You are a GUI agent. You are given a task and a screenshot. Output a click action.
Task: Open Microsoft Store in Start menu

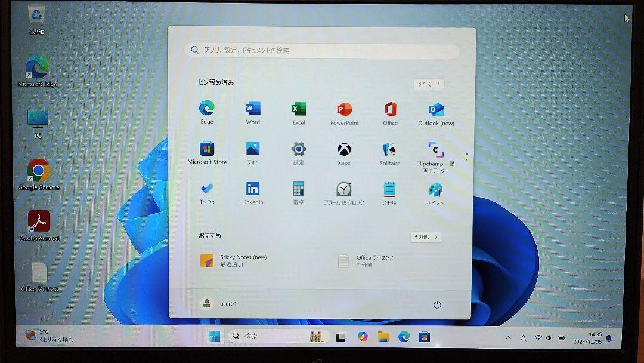pyautogui.click(x=207, y=152)
